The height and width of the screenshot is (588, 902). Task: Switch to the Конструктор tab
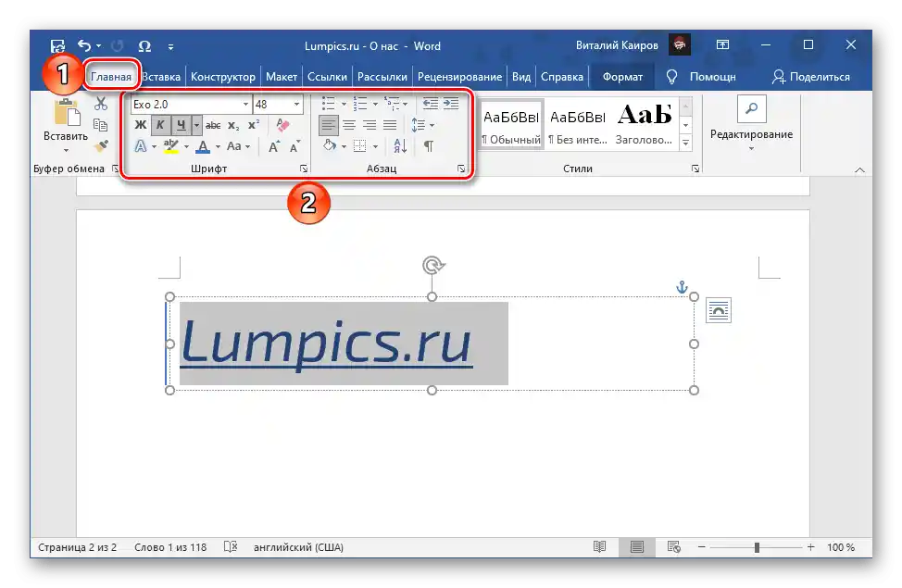coord(222,77)
